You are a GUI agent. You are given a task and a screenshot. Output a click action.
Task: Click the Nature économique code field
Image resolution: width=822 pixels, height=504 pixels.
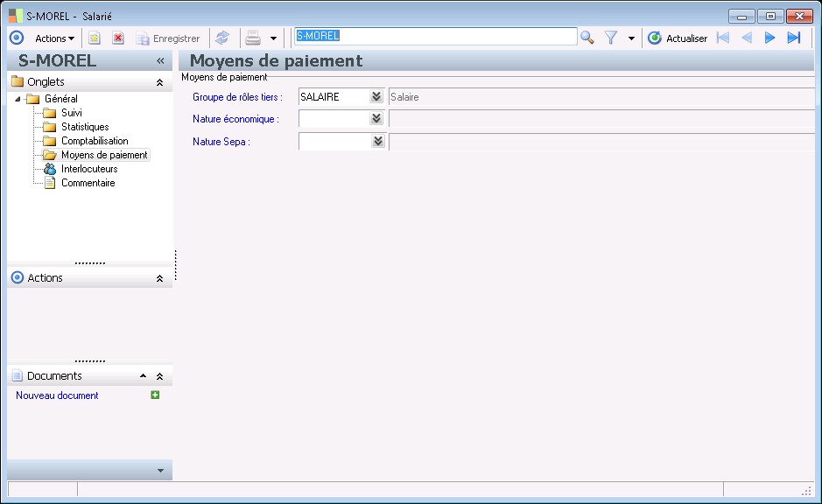334,119
